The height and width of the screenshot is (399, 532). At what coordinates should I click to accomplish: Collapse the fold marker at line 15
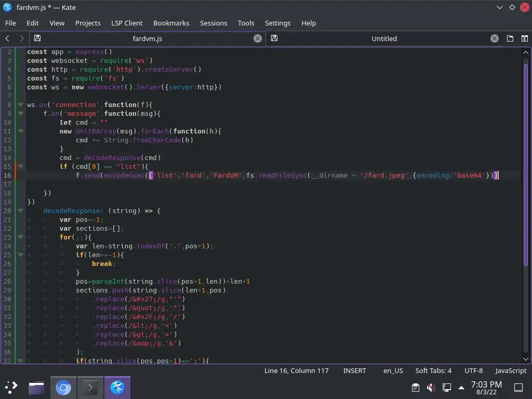pyautogui.click(x=21, y=166)
